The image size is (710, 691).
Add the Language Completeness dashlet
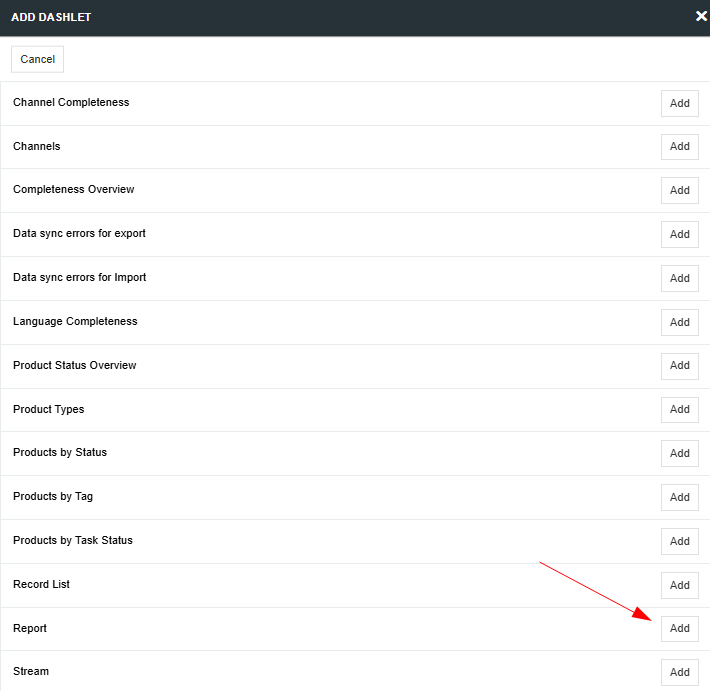680,322
